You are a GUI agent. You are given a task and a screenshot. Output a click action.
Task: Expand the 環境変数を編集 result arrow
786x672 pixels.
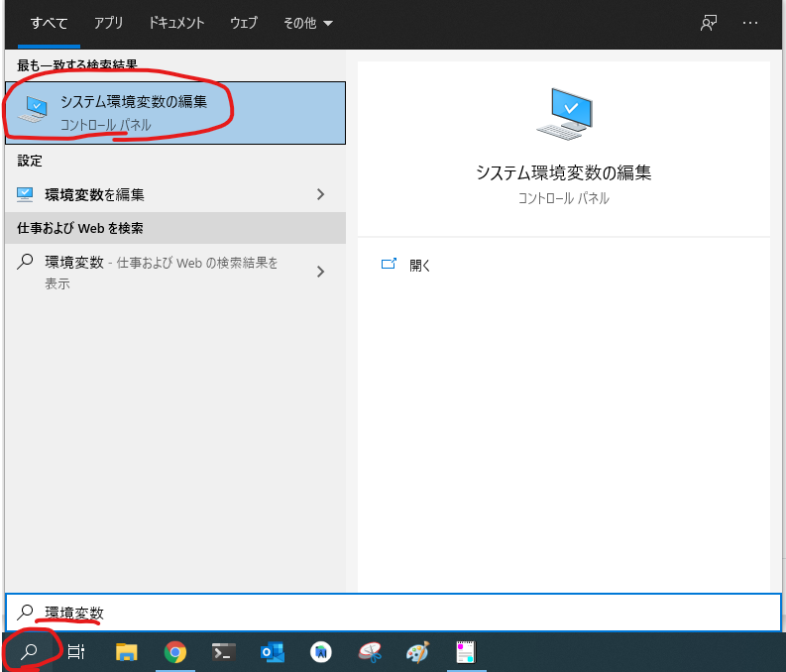[x=321, y=194]
